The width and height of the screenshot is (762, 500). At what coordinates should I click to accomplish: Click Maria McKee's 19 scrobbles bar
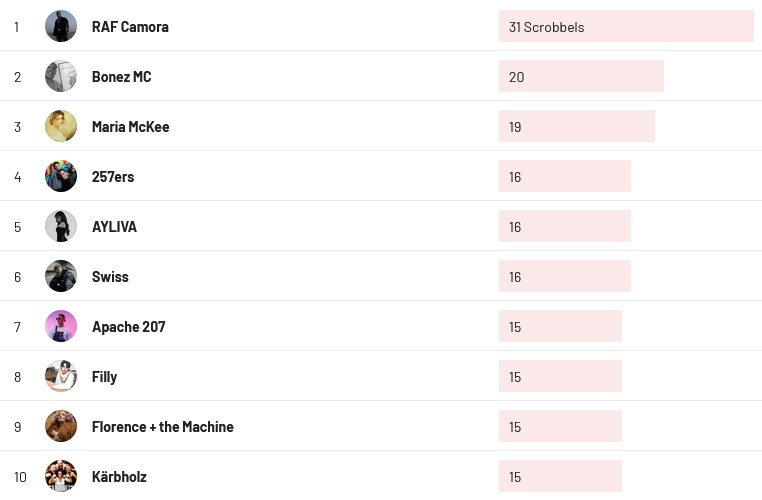[576, 127]
